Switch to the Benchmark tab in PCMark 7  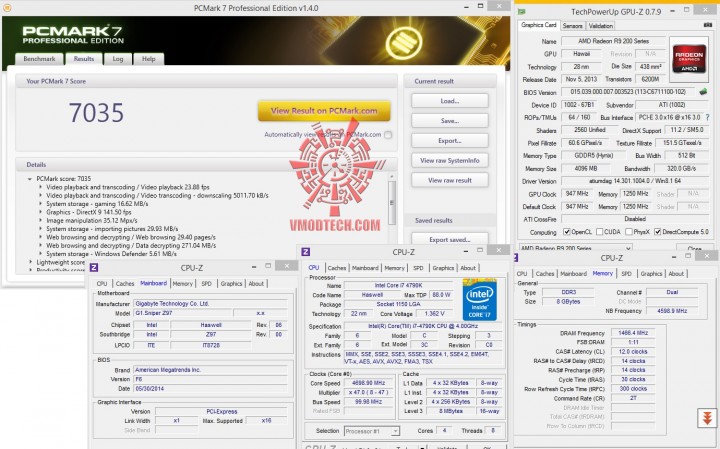(39, 59)
